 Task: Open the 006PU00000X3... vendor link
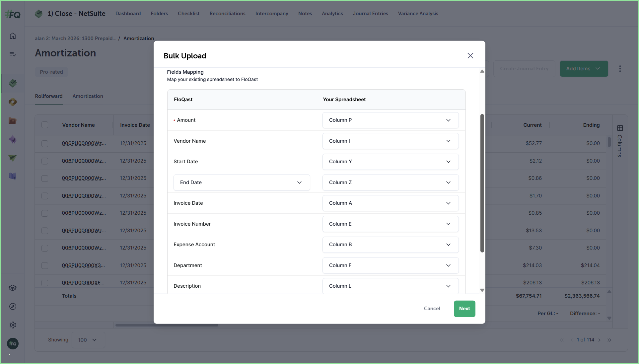tap(83, 265)
